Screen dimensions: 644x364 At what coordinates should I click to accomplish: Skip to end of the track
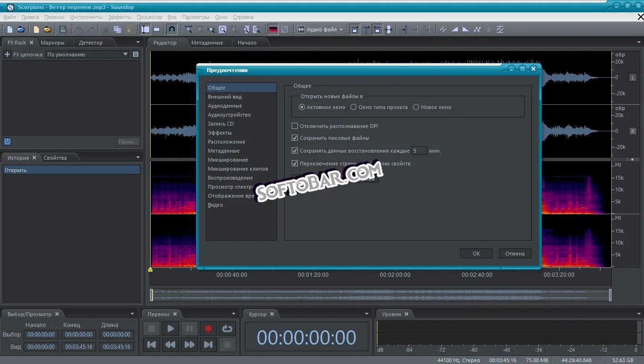point(208,345)
